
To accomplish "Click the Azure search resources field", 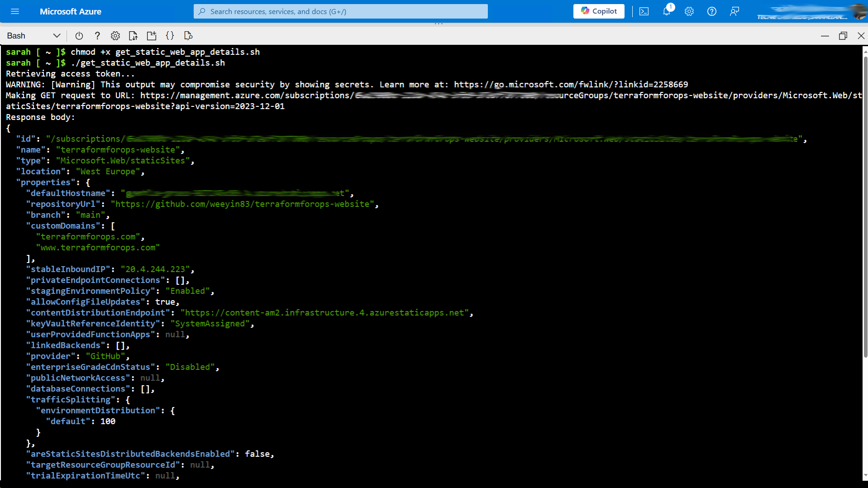I will pos(340,11).
